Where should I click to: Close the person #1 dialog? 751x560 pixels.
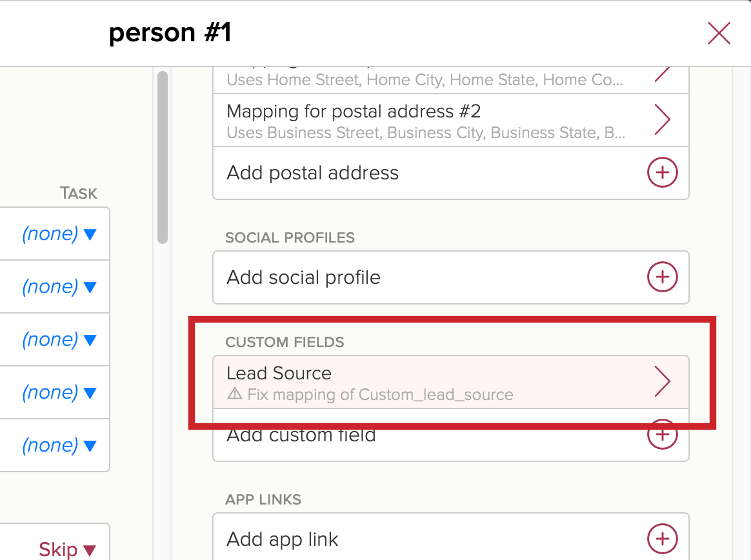click(x=719, y=33)
